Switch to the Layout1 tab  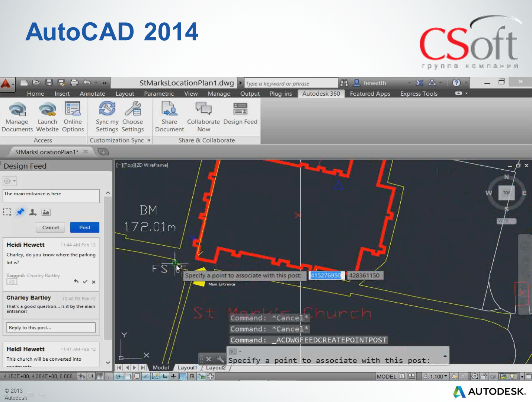click(x=187, y=367)
